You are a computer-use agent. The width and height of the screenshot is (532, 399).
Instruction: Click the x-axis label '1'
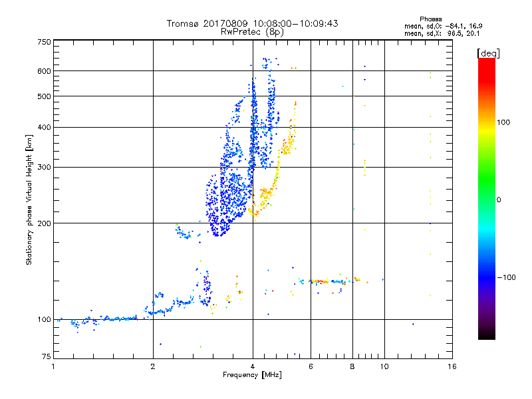tap(53, 366)
